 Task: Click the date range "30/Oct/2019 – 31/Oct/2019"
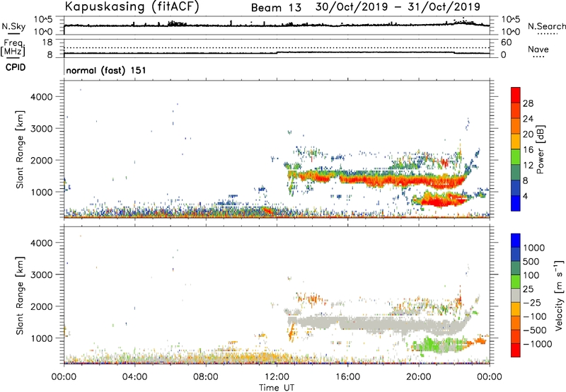(398, 7)
